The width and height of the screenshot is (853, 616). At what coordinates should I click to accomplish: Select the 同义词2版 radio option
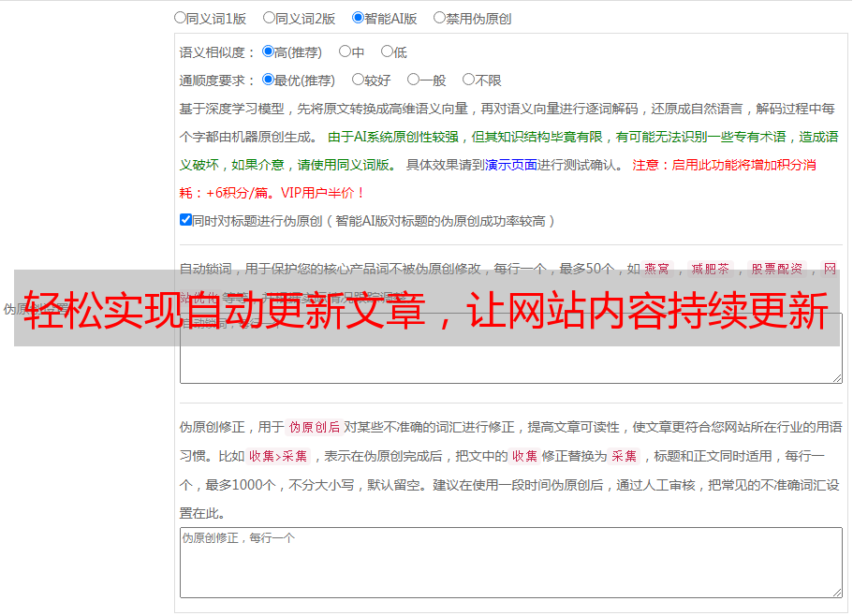pos(269,18)
